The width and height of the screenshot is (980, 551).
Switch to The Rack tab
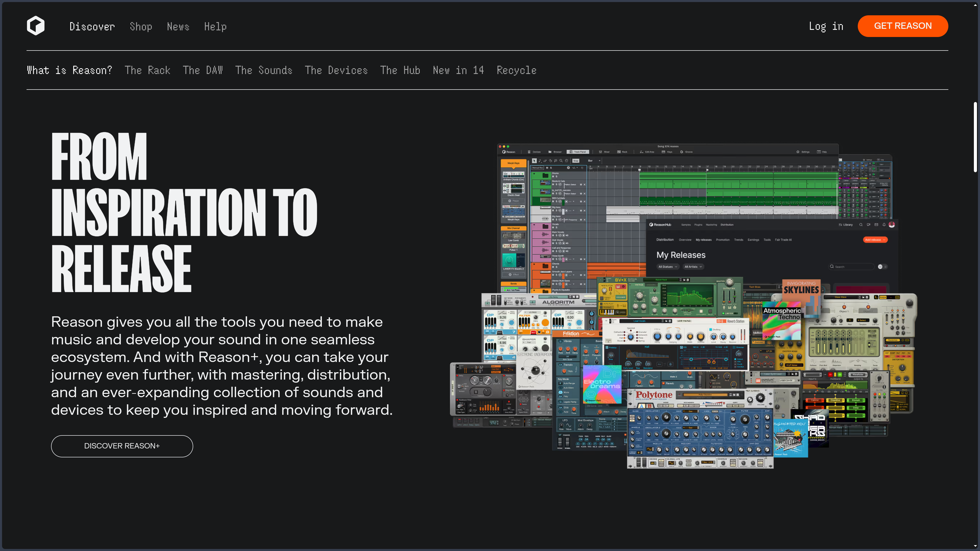(148, 70)
